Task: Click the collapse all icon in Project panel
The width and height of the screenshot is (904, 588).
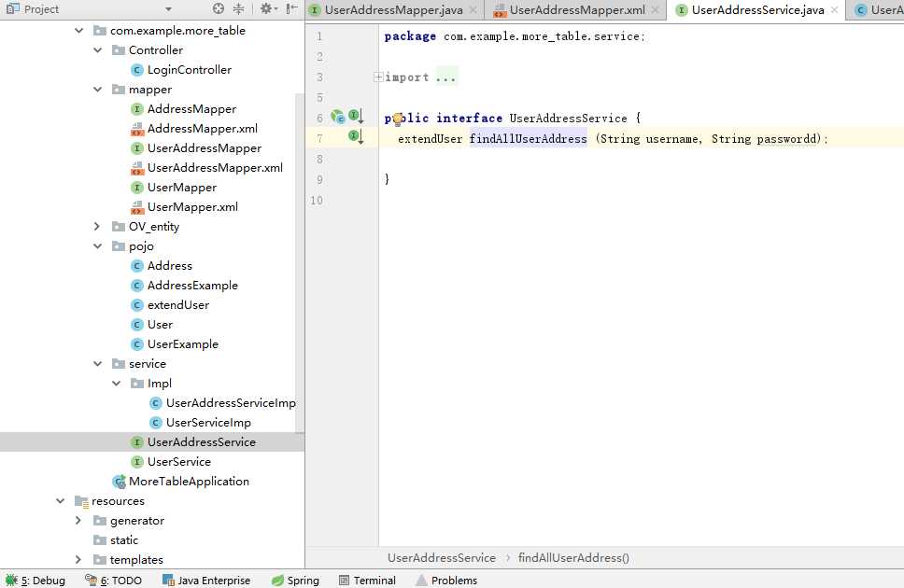Action: (x=238, y=8)
